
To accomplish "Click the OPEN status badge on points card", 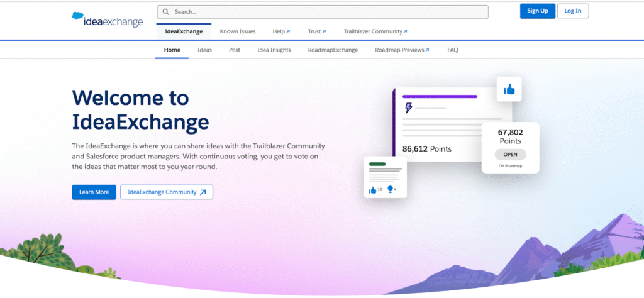I will (510, 155).
